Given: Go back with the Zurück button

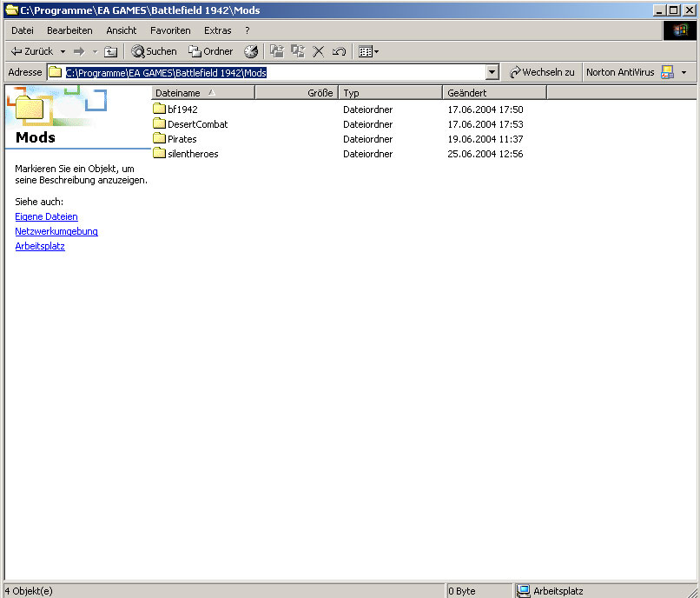Looking at the screenshot, I should pyautogui.click(x=32, y=51).
